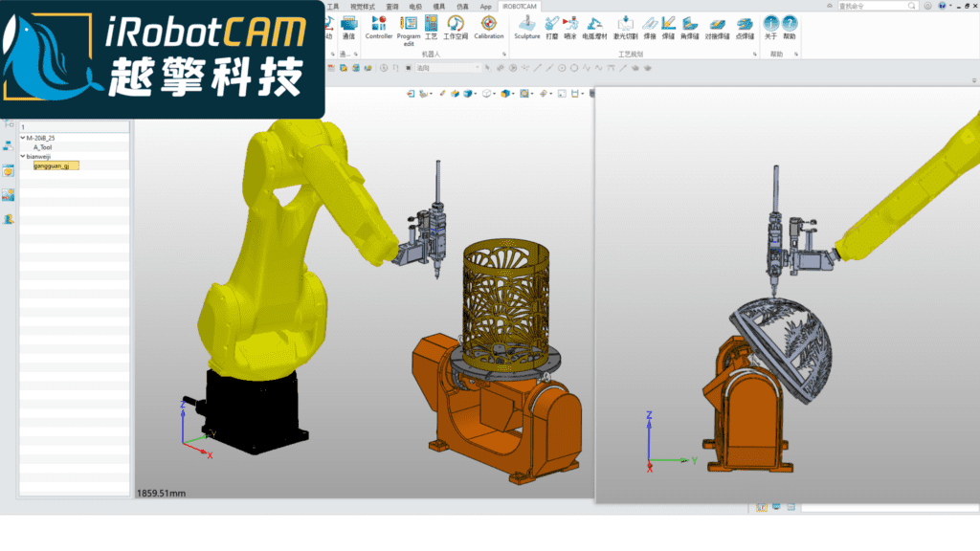Viewport: 980px width, 551px height.
Task: Switch to the App ribbon tab
Action: pyautogui.click(x=486, y=6)
